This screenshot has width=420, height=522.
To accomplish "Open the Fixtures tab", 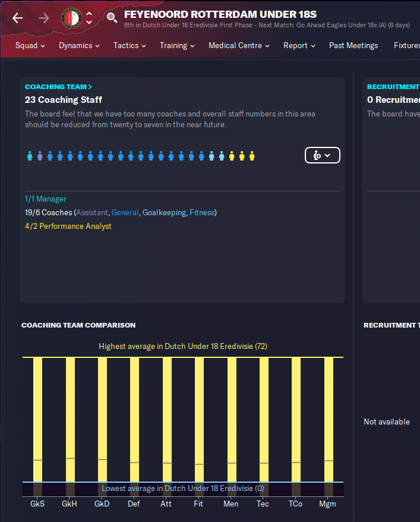I will [407, 46].
